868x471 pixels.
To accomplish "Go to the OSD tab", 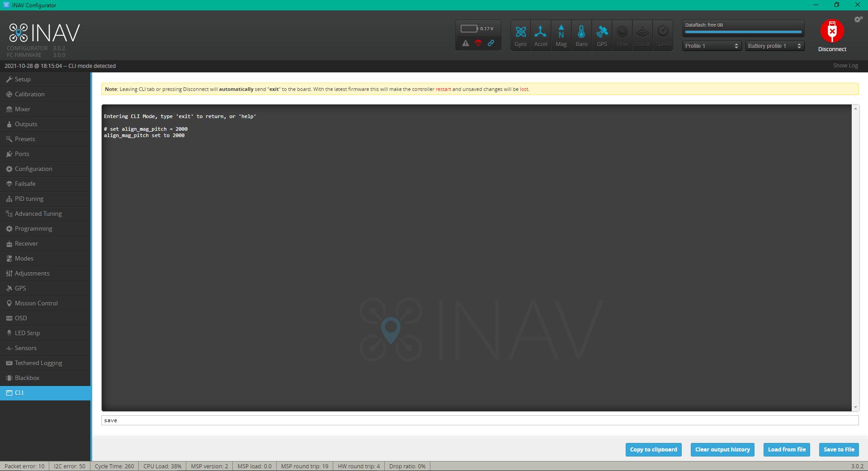I will 45,318.
